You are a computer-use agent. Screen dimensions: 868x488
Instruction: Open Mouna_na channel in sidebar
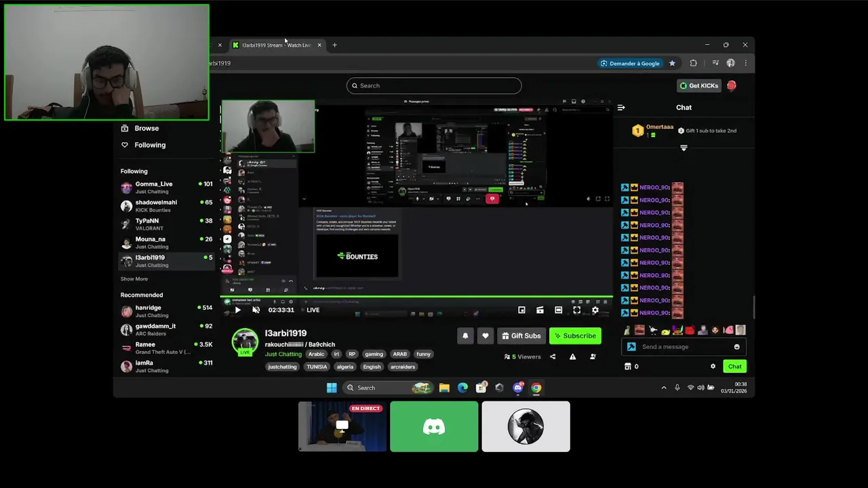click(x=166, y=242)
